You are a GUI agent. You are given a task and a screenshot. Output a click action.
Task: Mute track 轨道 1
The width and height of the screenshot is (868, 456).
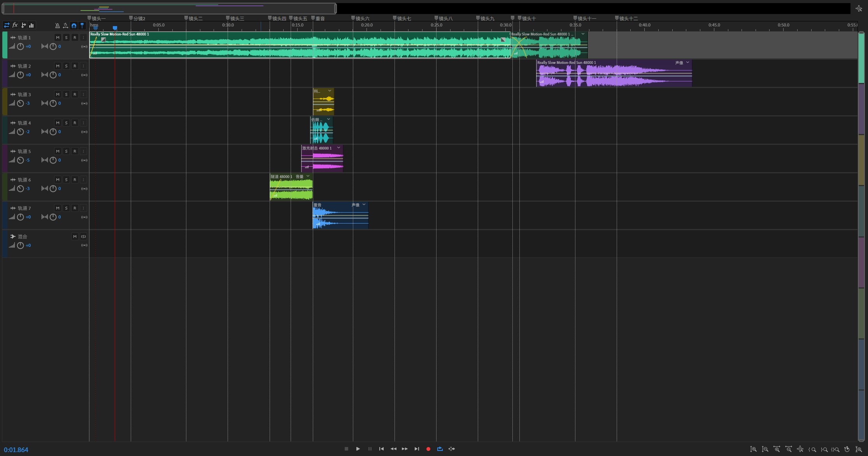click(58, 37)
